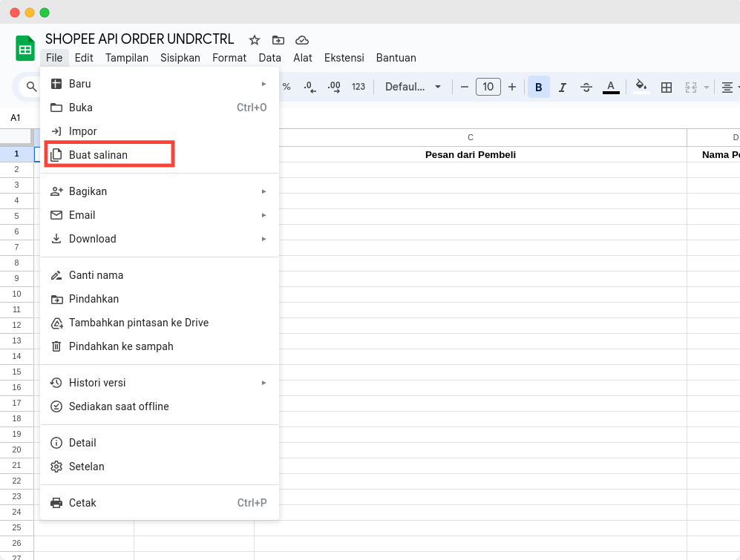Viewport: 740px width, 560px height.
Task: Click the merge cells icon
Action: tap(691, 87)
